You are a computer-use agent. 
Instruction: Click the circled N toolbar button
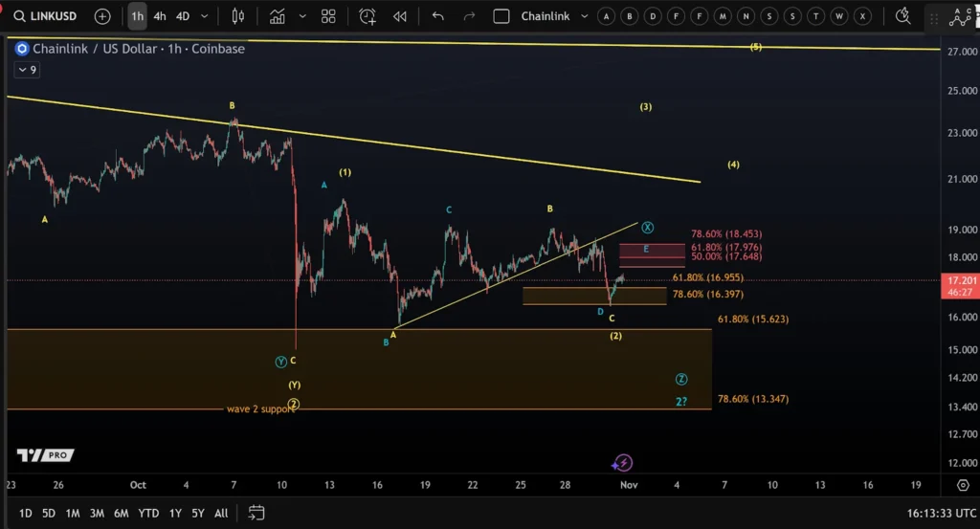(x=746, y=16)
